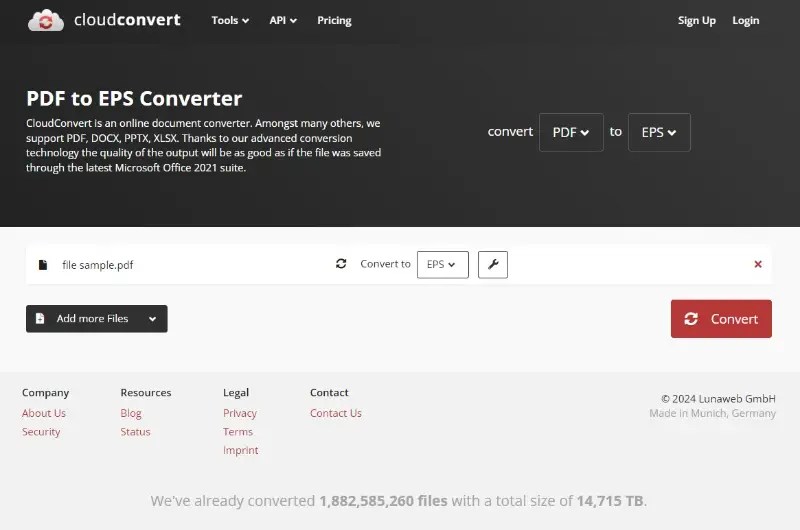Open the Blog footer link
The width and height of the screenshot is (800, 530).
coord(131,413)
